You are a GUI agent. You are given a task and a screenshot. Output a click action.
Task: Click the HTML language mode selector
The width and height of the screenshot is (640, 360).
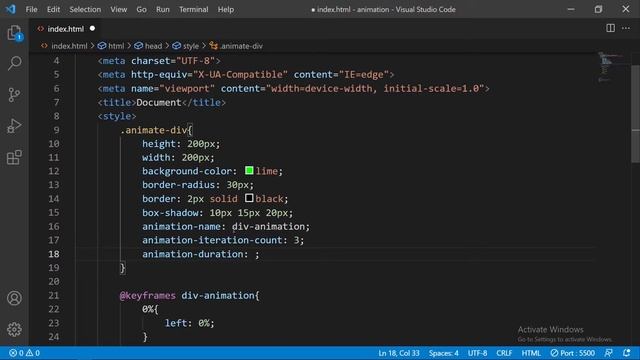coord(531,353)
